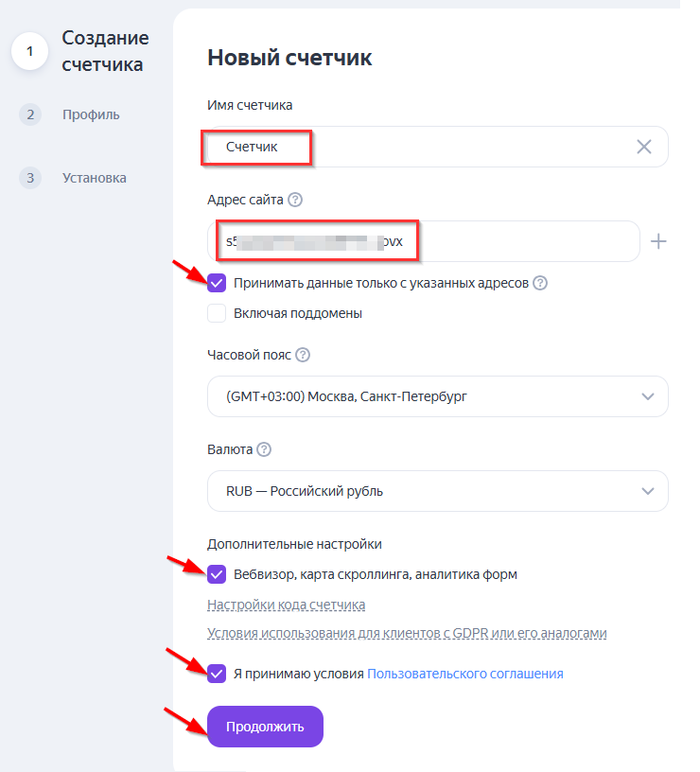Click help icon after 'только с указанных адресов'
Viewport: 700px width, 772px height.
coord(540,283)
